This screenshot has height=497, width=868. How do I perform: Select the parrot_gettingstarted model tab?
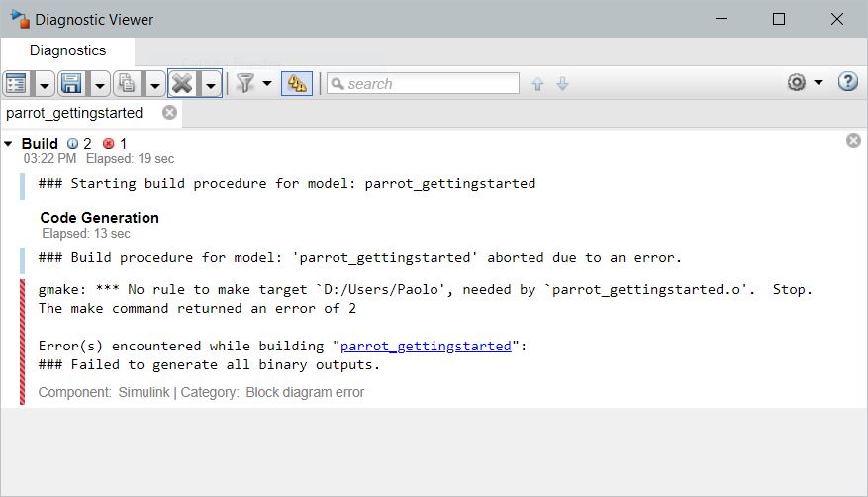74,113
